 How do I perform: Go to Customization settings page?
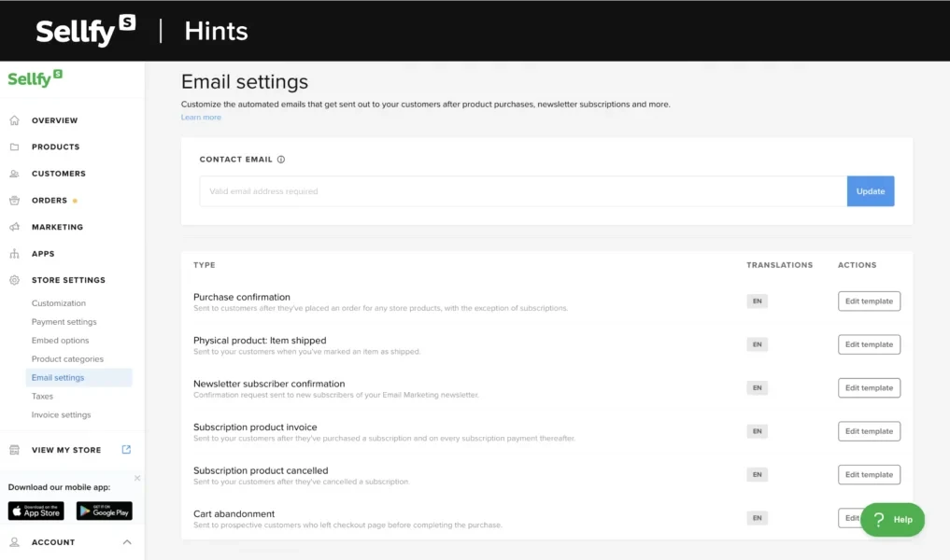tap(58, 303)
